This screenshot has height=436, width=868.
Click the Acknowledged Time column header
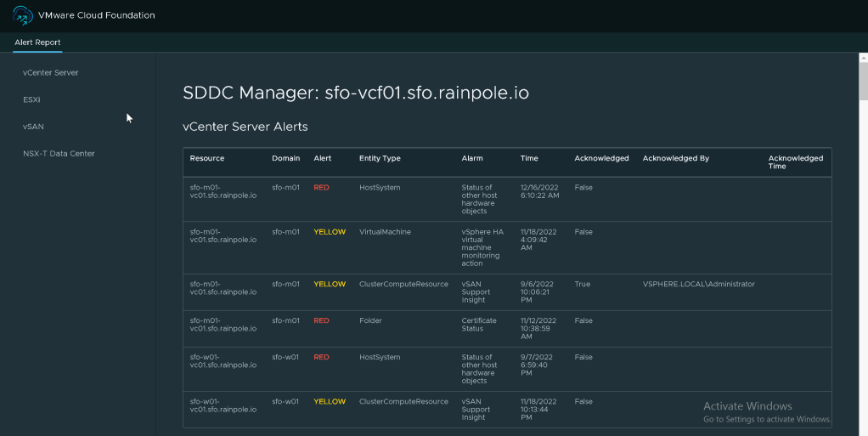click(795, 161)
